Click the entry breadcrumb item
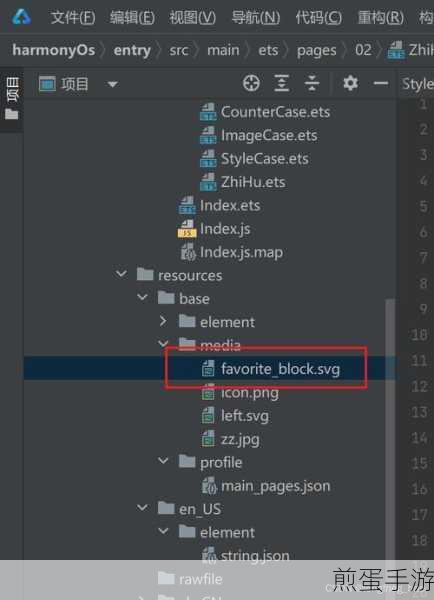This screenshot has width=434, height=600. click(132, 50)
